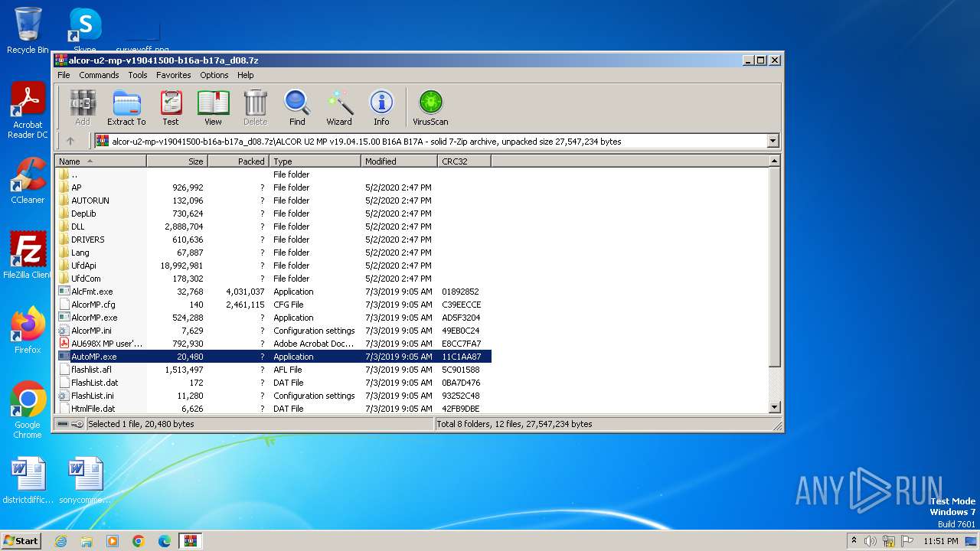
Task: Open Internet Explorer in taskbar
Action: pos(60,541)
